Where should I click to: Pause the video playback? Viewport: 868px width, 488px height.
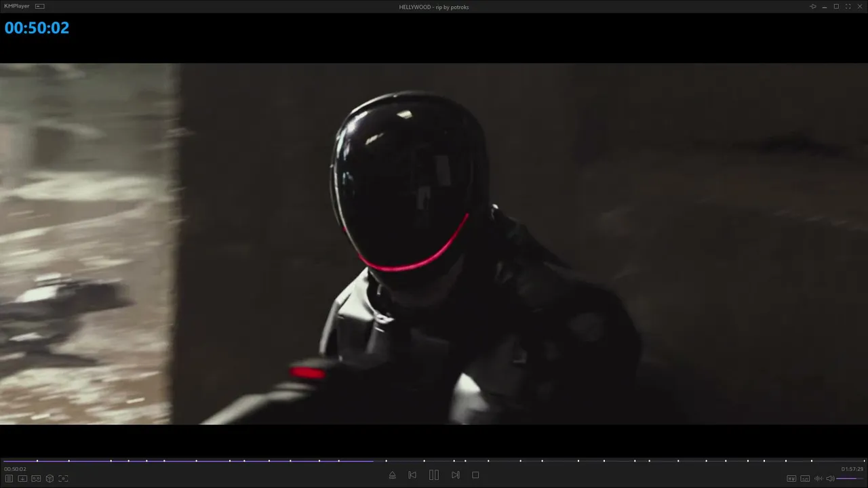(x=434, y=475)
